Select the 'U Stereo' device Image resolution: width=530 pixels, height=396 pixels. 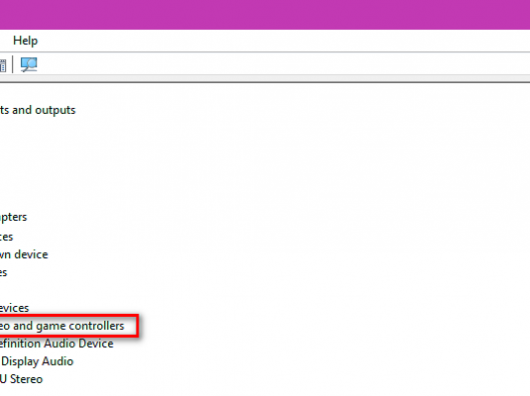[x=21, y=379]
